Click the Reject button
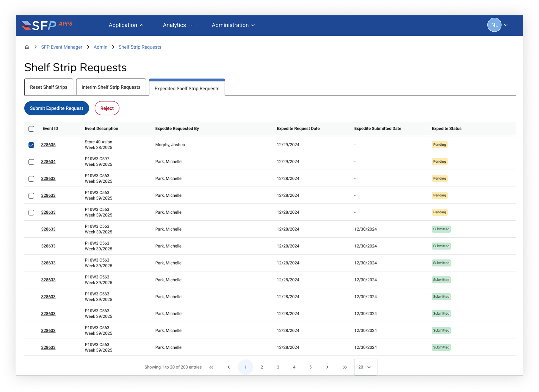 [107, 108]
